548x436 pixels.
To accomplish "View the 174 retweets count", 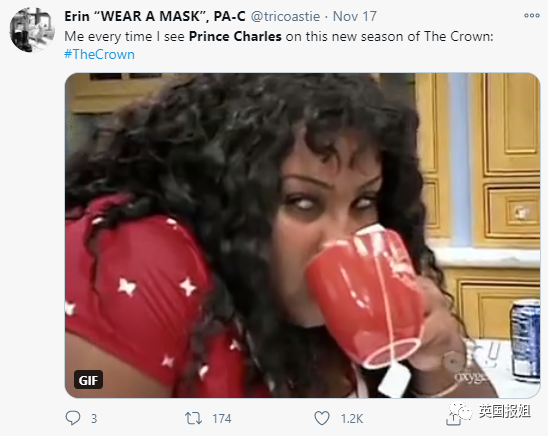I will (x=222, y=419).
